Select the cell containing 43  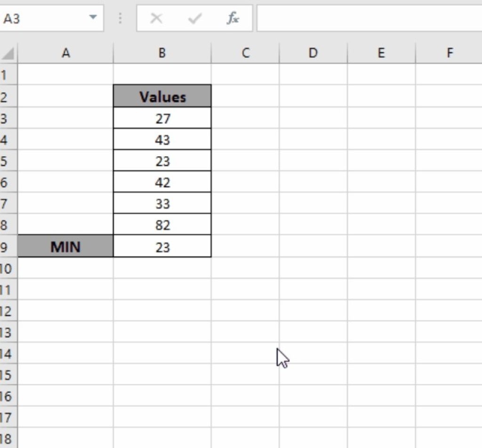point(162,139)
